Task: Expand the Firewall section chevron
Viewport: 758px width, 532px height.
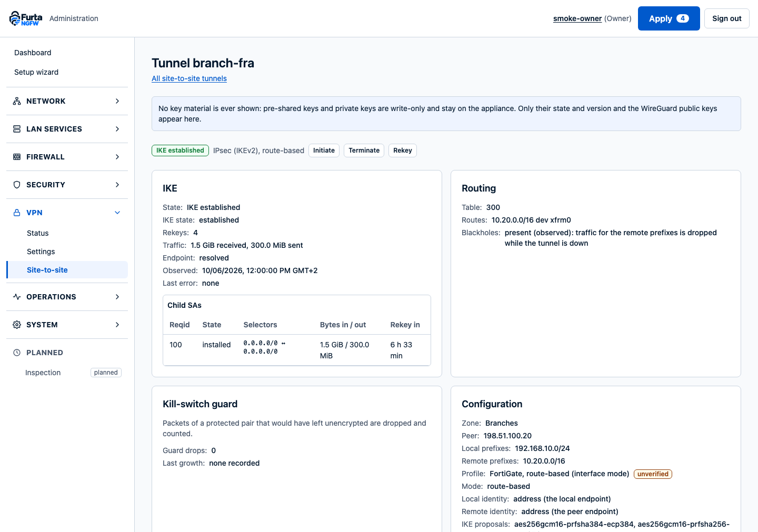Action: (x=117, y=157)
